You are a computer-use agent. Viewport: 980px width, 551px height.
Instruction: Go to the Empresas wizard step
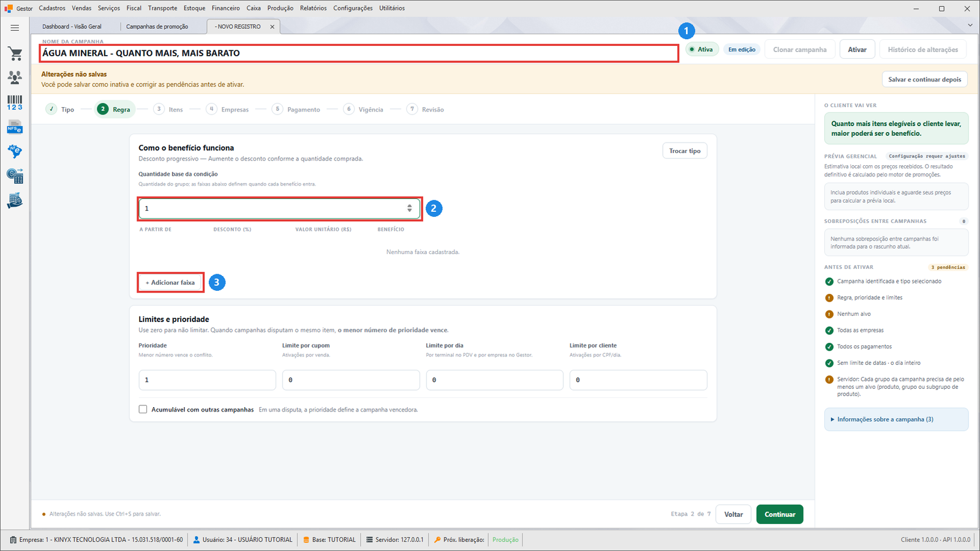(x=227, y=110)
